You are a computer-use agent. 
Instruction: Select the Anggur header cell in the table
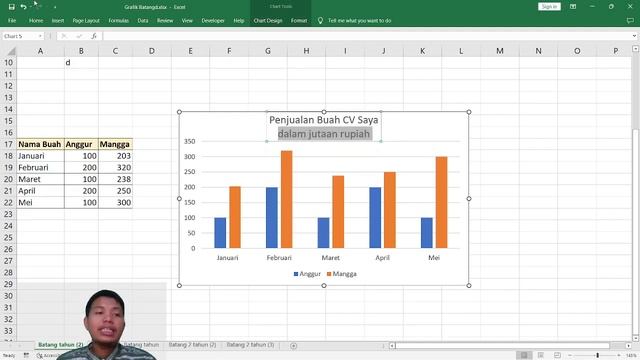point(81,144)
